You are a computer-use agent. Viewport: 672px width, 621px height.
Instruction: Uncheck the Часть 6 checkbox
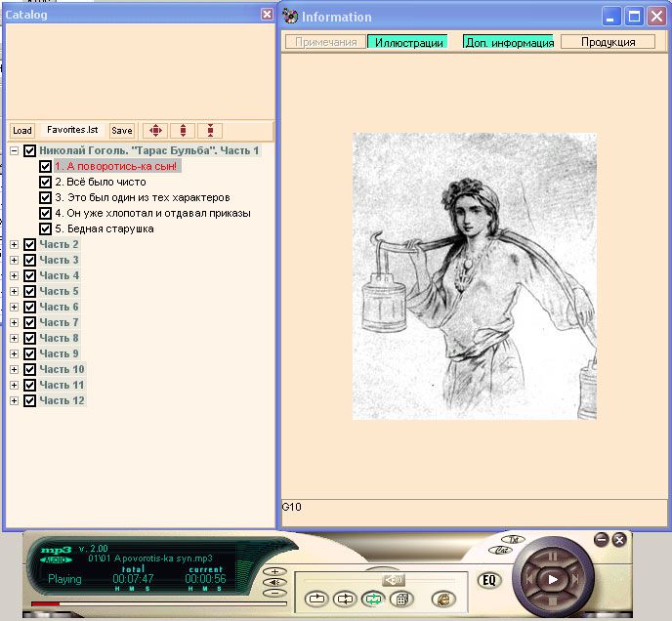click(29, 308)
